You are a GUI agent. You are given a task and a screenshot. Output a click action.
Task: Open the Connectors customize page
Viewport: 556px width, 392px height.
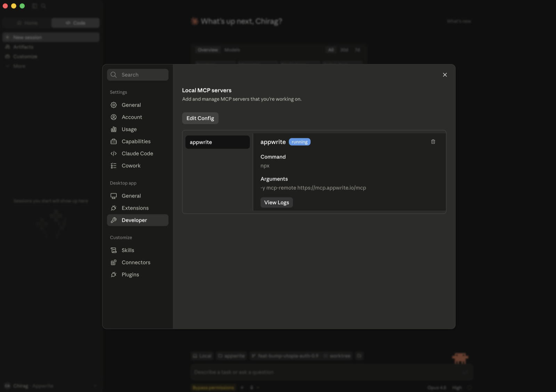point(138,262)
